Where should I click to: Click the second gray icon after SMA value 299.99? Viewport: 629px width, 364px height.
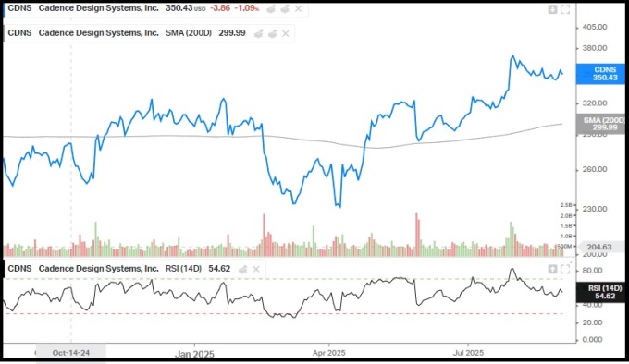[x=272, y=33]
